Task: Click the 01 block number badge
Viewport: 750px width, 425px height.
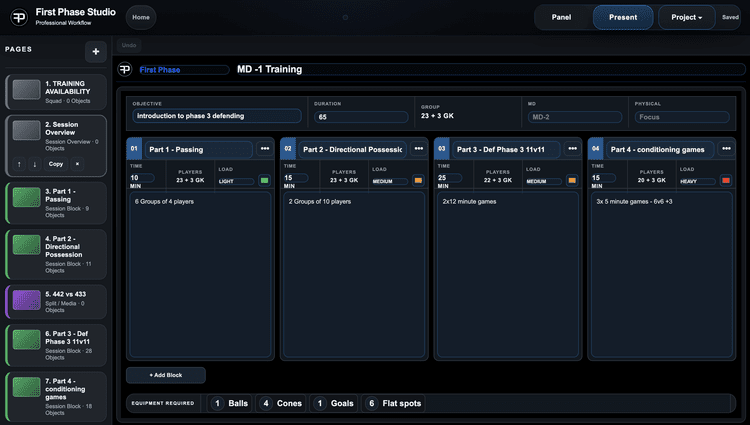Action: point(134,149)
